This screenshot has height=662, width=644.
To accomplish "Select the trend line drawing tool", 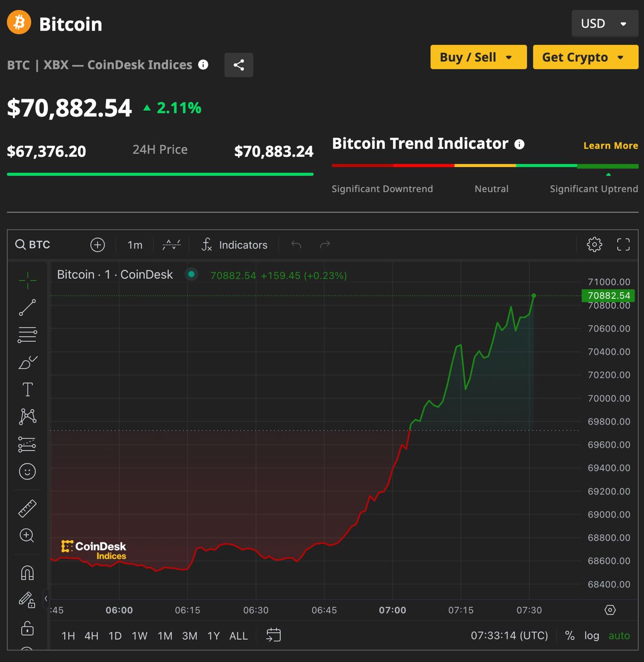I will click(27, 307).
